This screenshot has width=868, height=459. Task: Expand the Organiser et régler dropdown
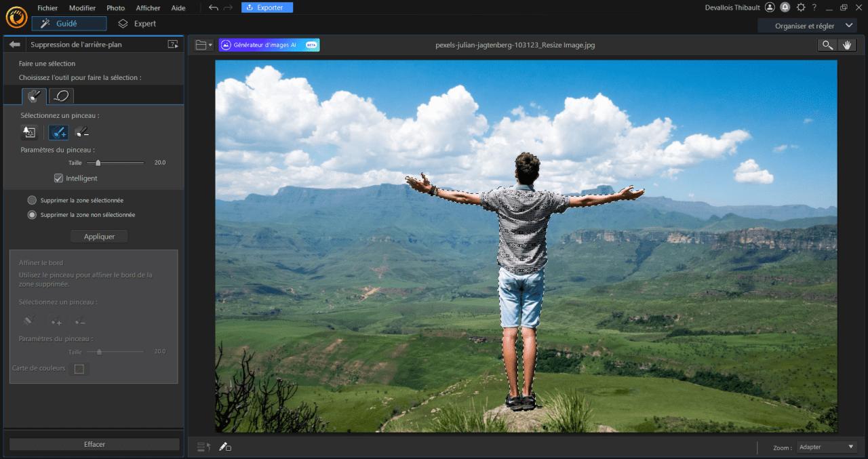(848, 25)
